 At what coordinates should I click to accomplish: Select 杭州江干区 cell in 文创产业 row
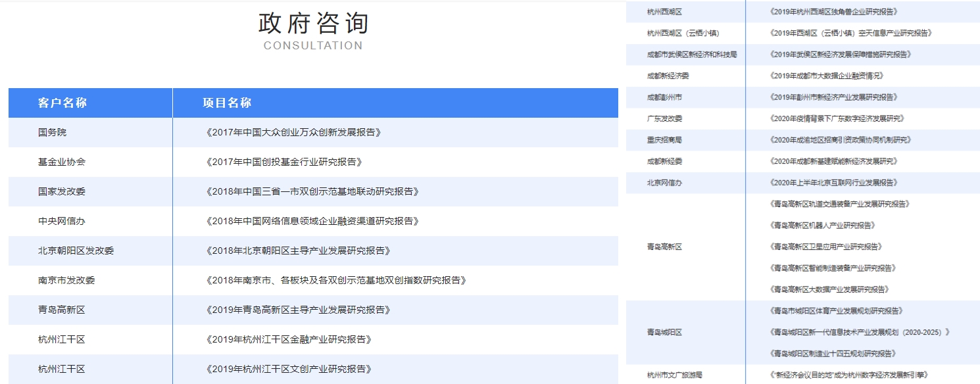62,369
